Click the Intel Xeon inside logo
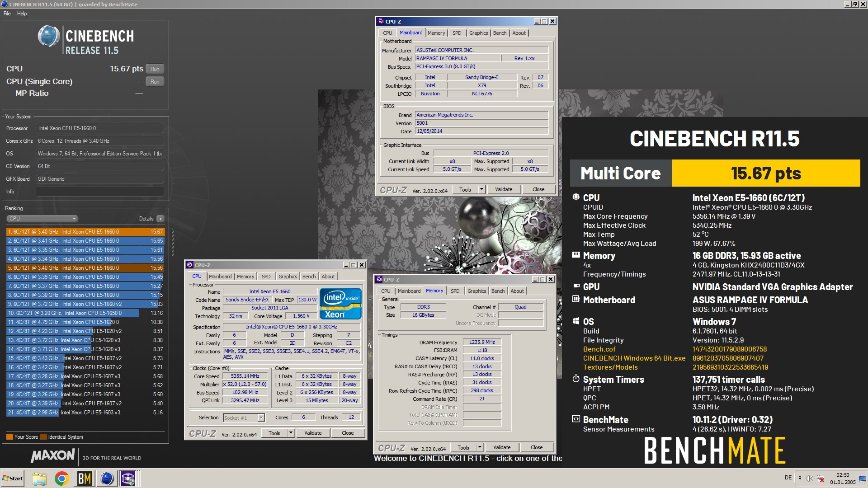The image size is (868, 488). point(340,303)
